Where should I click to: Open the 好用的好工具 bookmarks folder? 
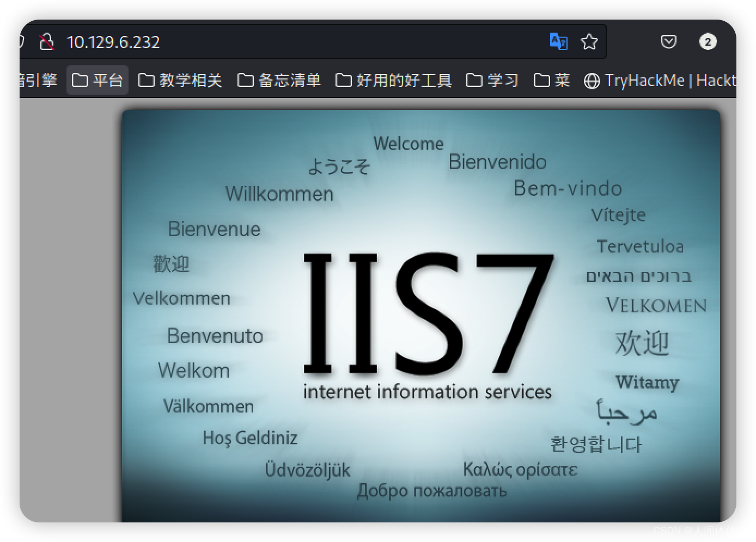point(394,81)
